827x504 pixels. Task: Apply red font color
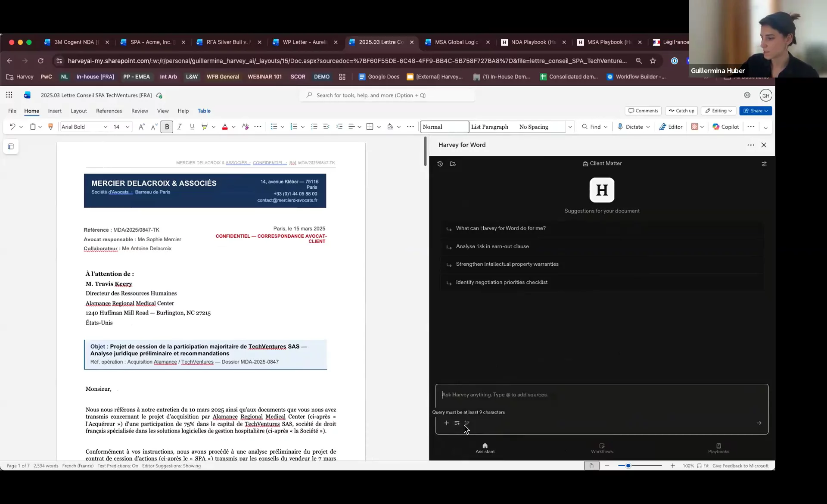[x=225, y=127]
